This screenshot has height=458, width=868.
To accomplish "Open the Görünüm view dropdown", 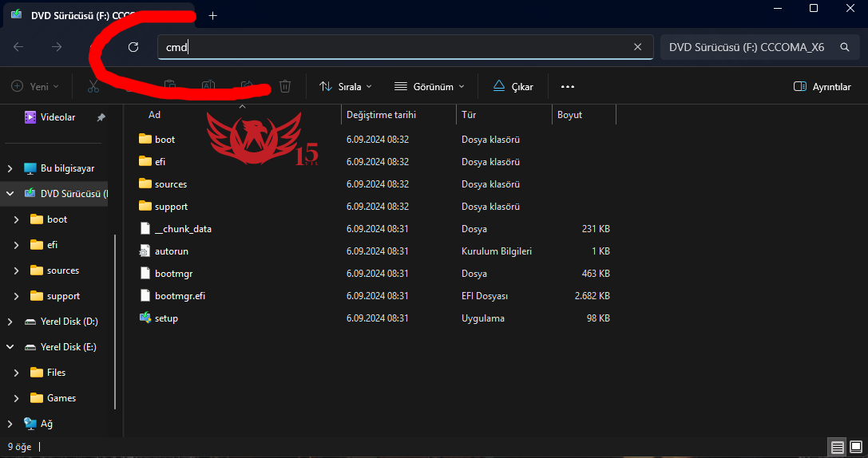I will 428,86.
